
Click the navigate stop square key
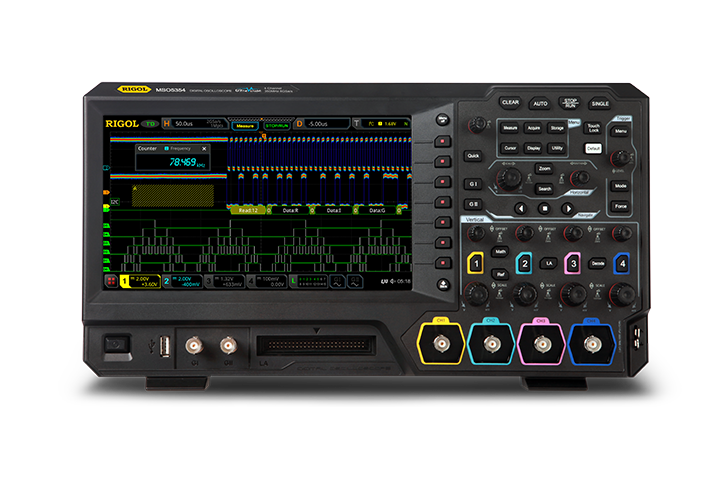coord(545,208)
